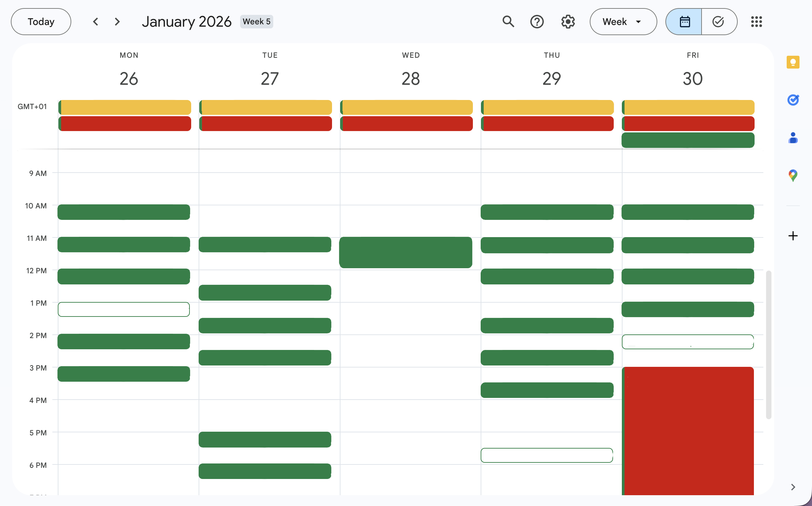Click the Today button
Viewport: 812px width, 506px height.
[x=41, y=22]
